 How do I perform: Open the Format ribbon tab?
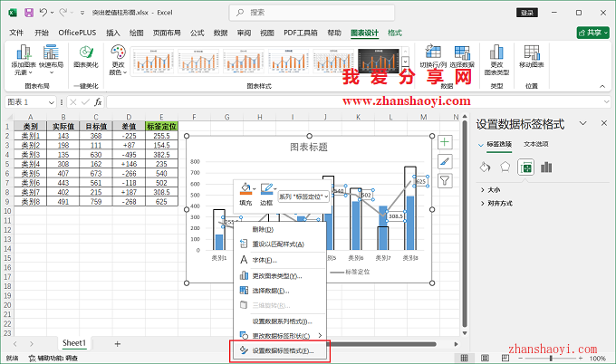point(395,33)
